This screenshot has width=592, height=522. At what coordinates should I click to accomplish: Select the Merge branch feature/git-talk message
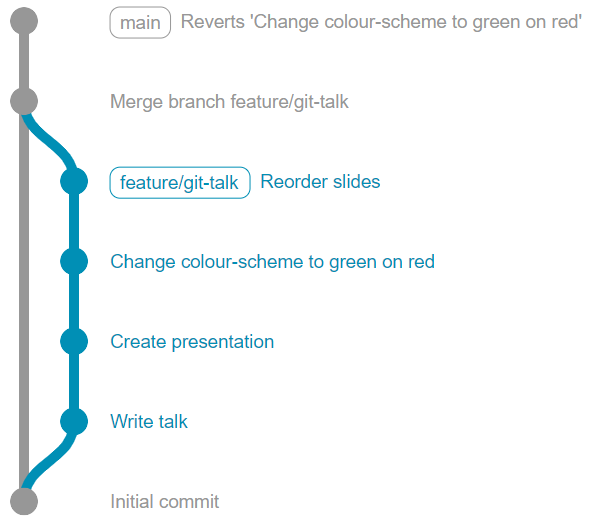(229, 102)
